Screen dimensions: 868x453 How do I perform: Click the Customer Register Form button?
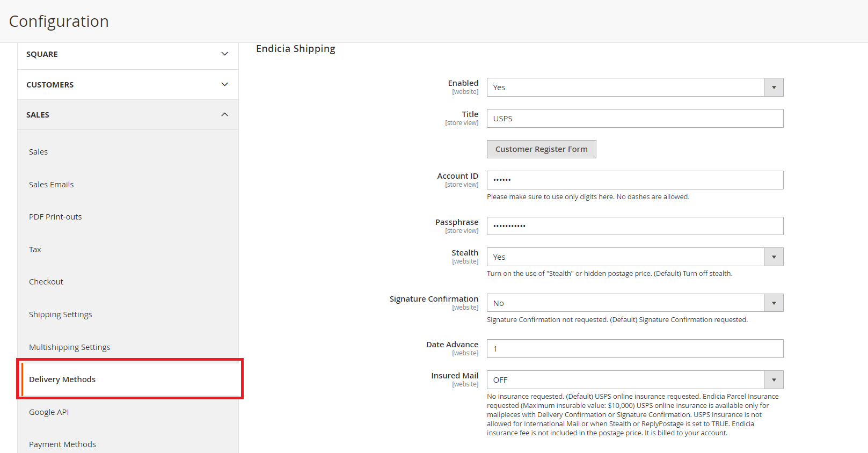click(x=541, y=149)
